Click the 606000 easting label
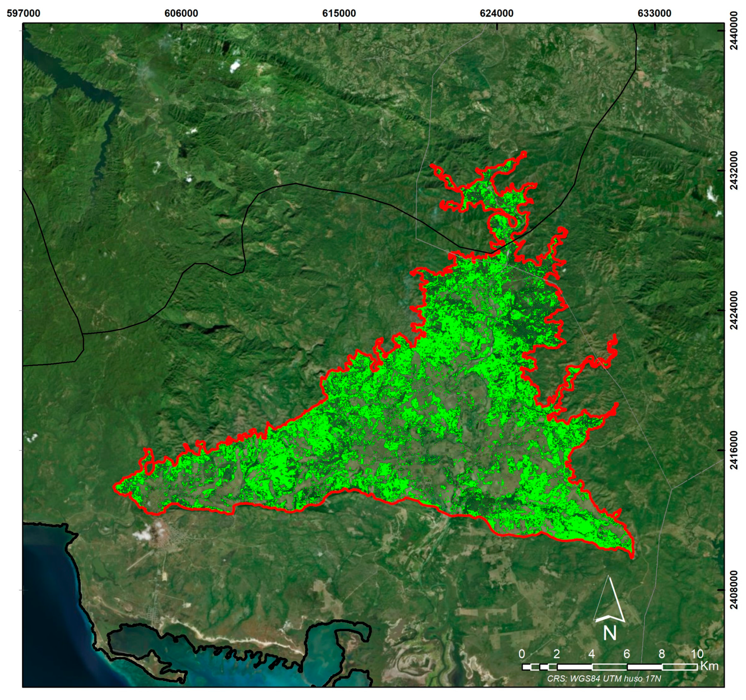This screenshot has height=700, width=746. click(181, 13)
